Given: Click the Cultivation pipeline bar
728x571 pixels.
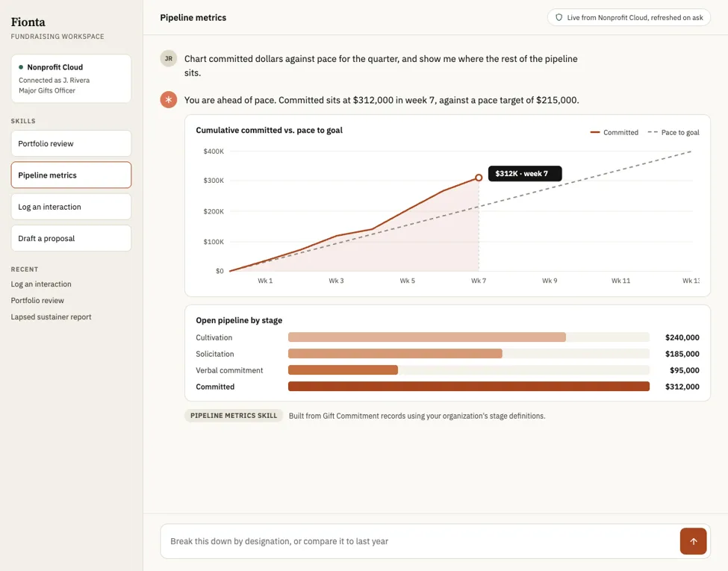Looking at the screenshot, I should click(x=426, y=337).
